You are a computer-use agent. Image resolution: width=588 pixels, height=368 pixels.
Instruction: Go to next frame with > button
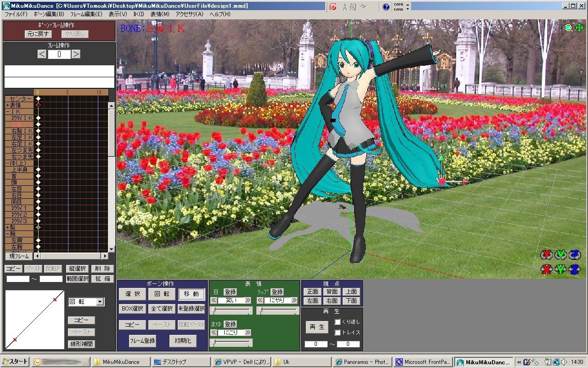point(76,54)
